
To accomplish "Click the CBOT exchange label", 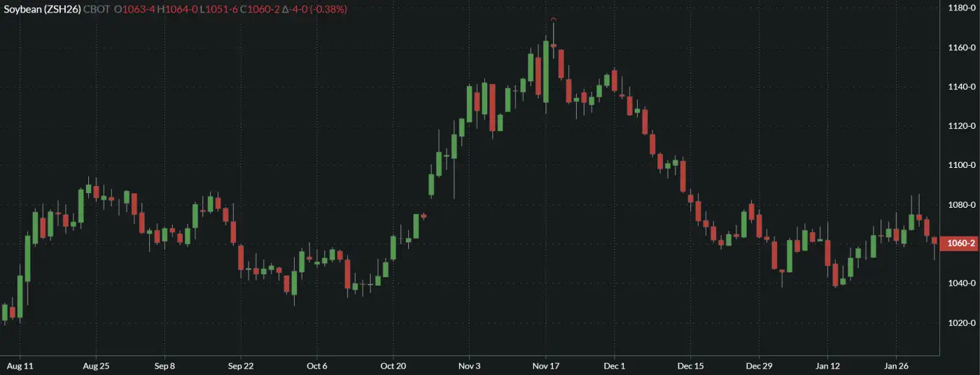I will 97,9.
